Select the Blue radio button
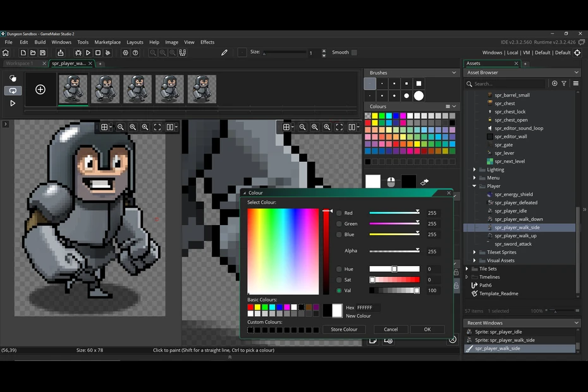The height and width of the screenshot is (392, 588). pos(339,235)
